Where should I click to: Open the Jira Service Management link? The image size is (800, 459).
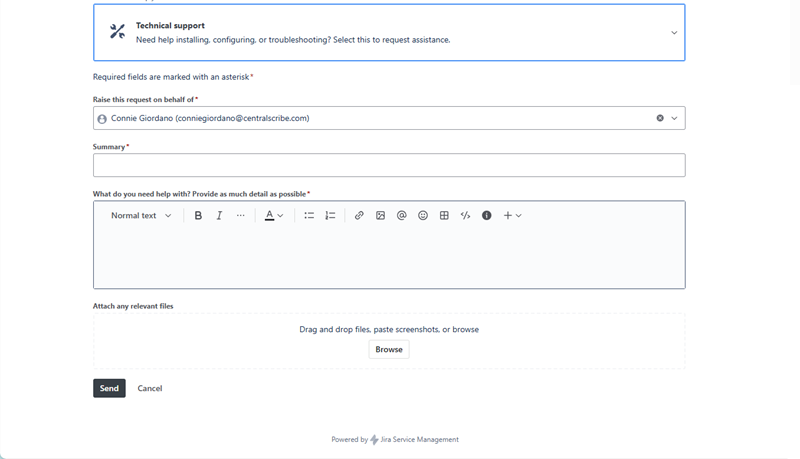point(419,440)
